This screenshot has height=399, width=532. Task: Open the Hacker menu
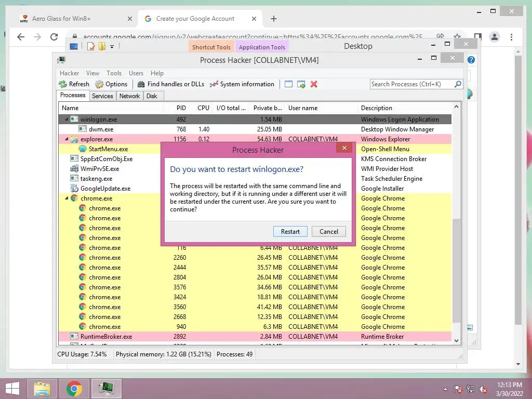click(69, 73)
